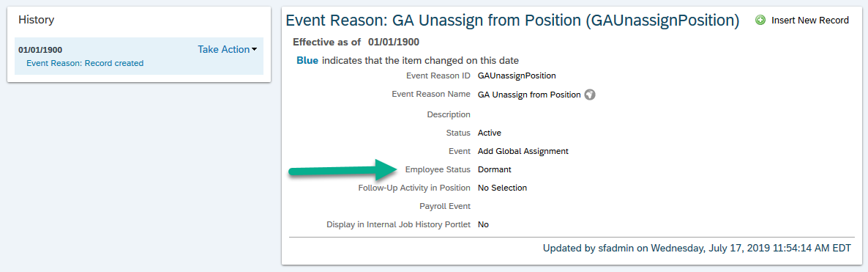Click the Event Reason GA Unassign from Position title

click(512, 21)
